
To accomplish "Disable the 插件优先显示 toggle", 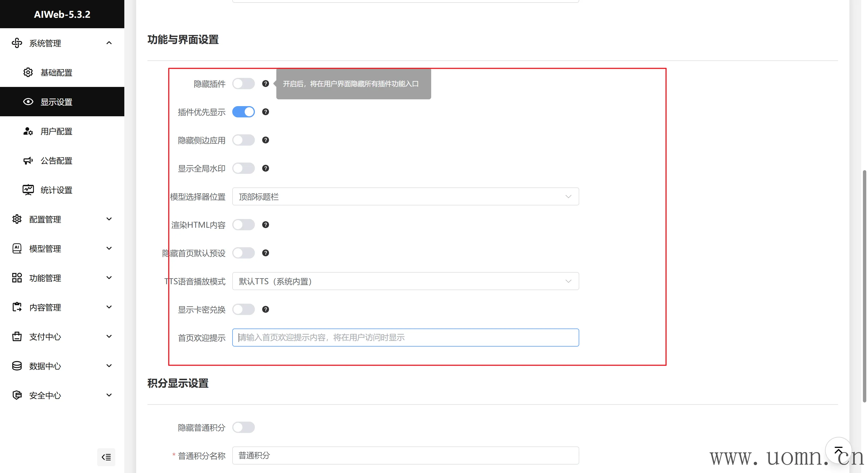I will coord(243,112).
